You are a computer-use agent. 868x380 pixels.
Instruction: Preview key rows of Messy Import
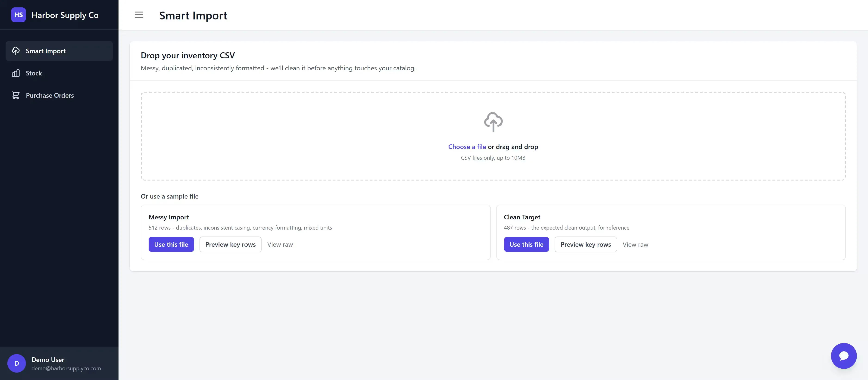(x=231, y=244)
